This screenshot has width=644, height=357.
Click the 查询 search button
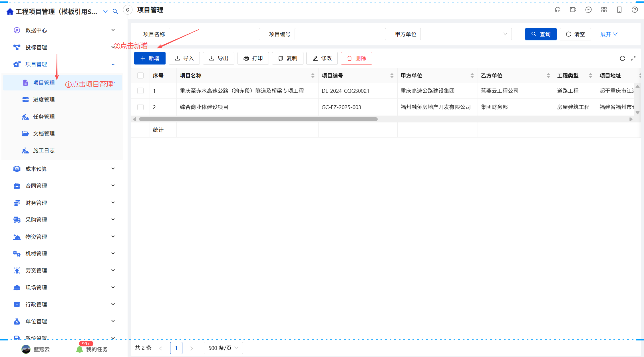(541, 34)
